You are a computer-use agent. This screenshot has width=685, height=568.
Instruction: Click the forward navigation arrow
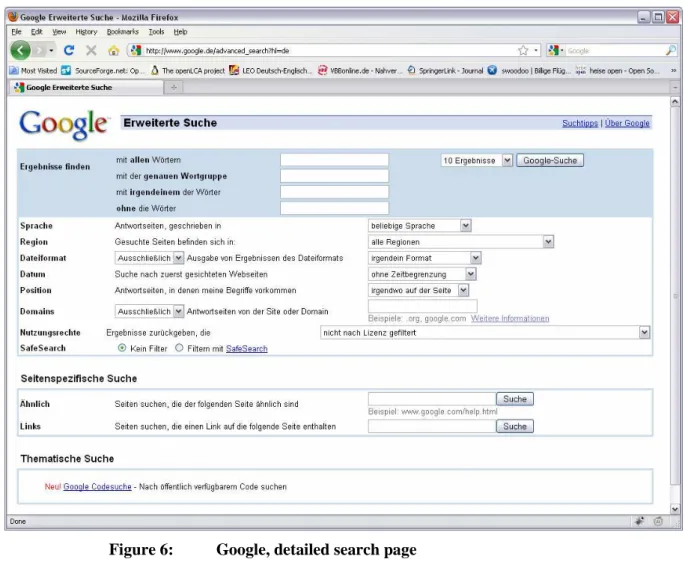(x=39, y=51)
